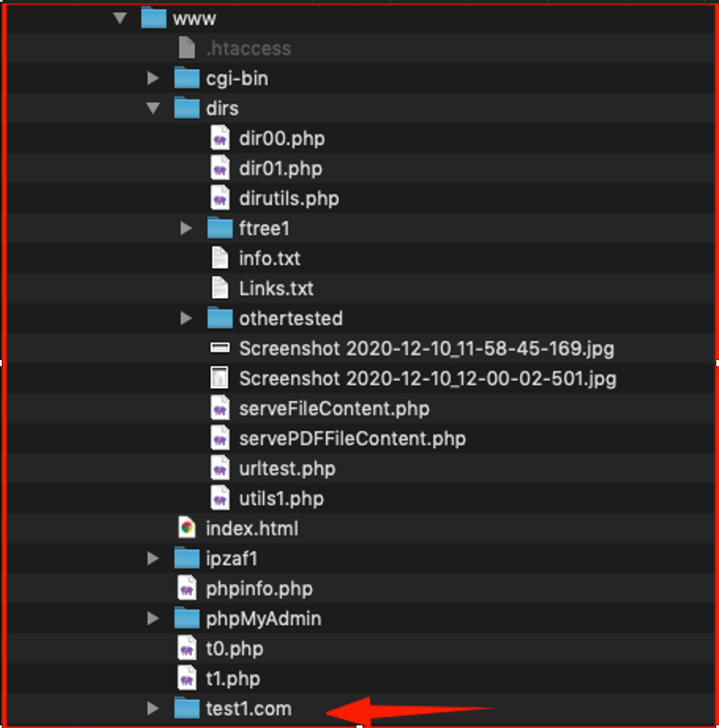
Task: Click the Chrome icon beside index.html
Action: (187, 527)
